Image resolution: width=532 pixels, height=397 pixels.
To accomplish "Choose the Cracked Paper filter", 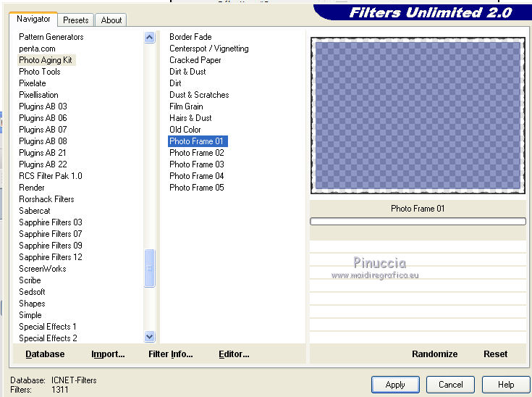I will [x=195, y=60].
